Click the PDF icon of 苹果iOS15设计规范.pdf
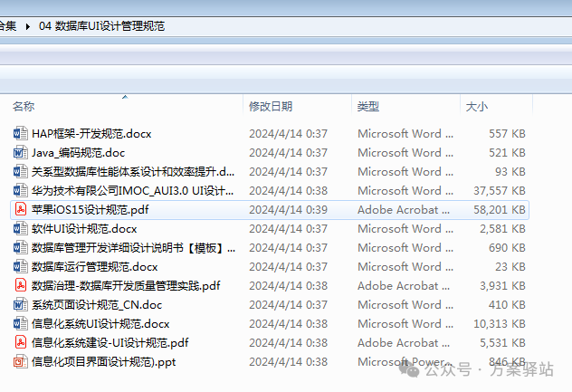Viewport: 572px width, 392px height. pyautogui.click(x=21, y=209)
